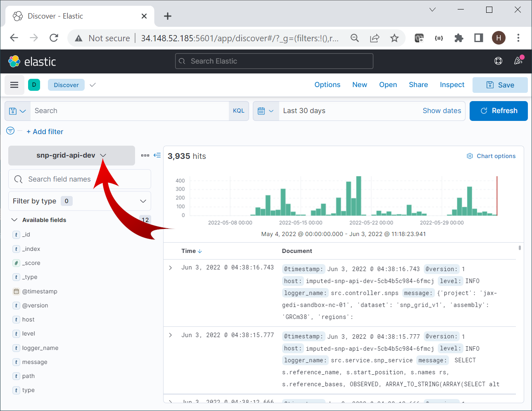Expand the Filter by type dropdown
The width and height of the screenshot is (532, 411).
80,201
